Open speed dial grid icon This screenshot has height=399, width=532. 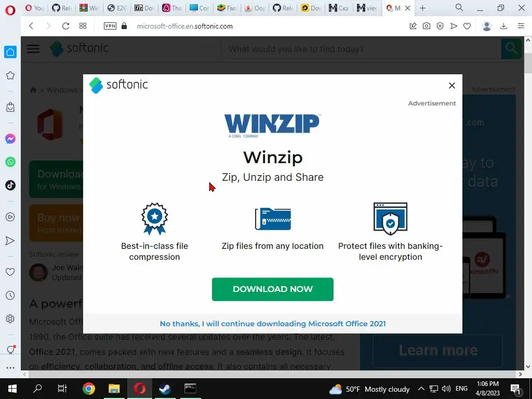[x=83, y=26]
